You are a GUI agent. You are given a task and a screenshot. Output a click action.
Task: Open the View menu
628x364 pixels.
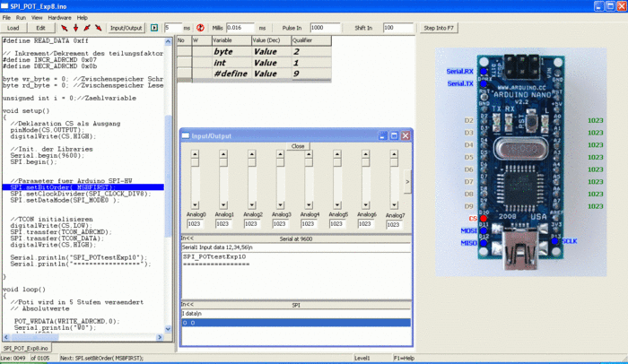pyautogui.click(x=37, y=18)
